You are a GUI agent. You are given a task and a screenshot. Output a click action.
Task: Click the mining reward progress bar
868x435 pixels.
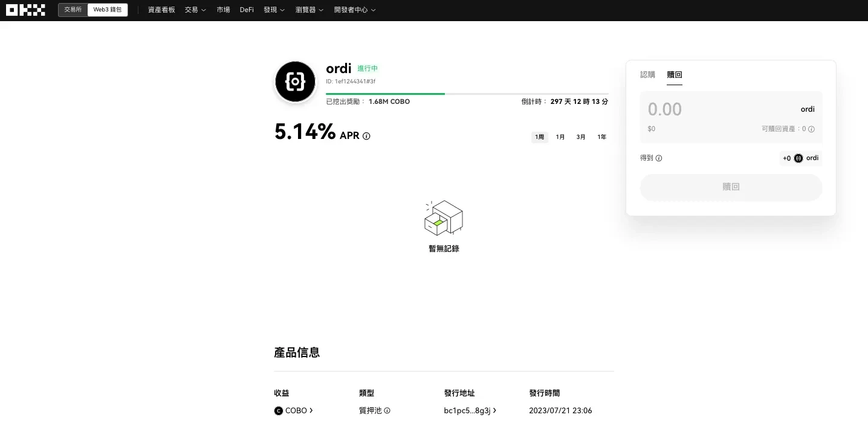click(467, 94)
